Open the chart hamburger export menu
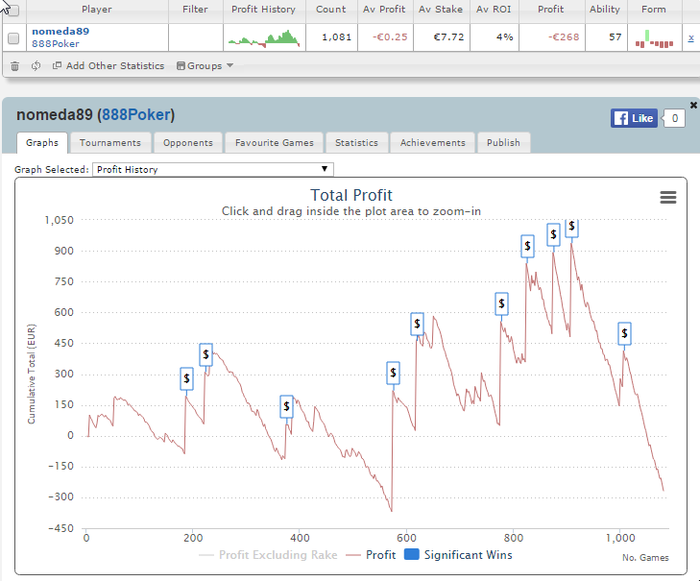The image size is (700, 581). [x=668, y=197]
